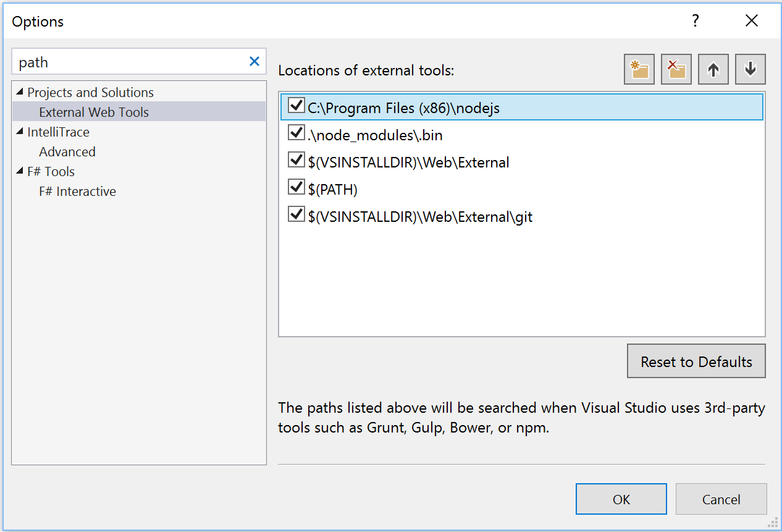782x532 pixels.
Task: Move selected path up with arrow icon
Action: tap(713, 70)
